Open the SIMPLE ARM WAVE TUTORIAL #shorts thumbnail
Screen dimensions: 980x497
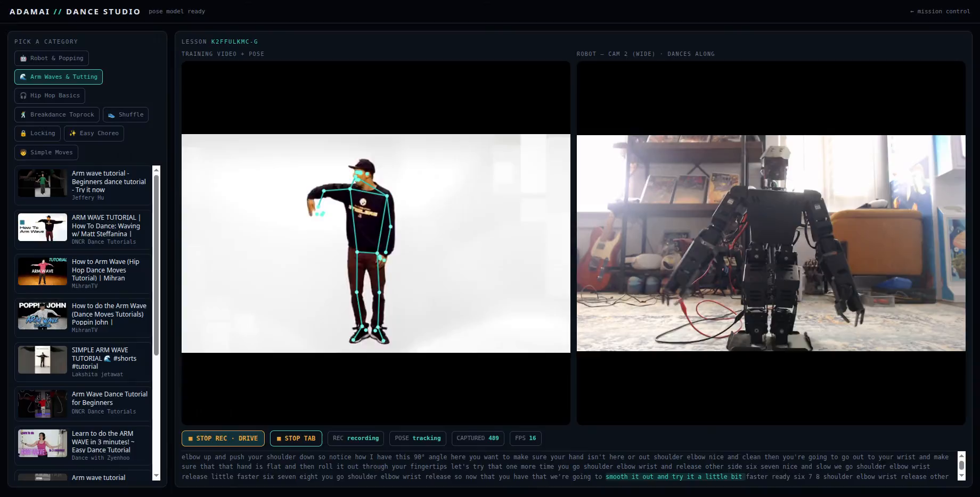43,360
